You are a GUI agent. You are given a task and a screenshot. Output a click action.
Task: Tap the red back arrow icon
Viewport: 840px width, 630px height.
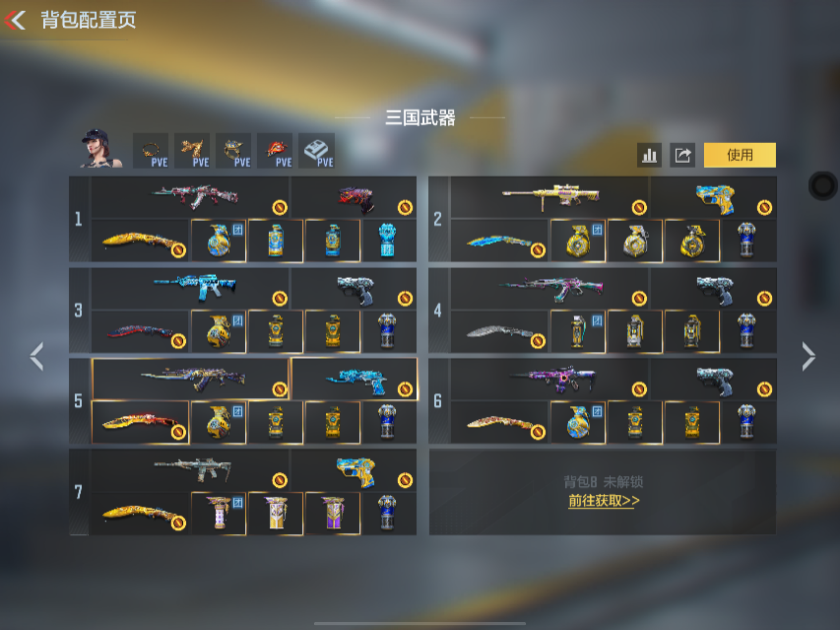pos(15,20)
